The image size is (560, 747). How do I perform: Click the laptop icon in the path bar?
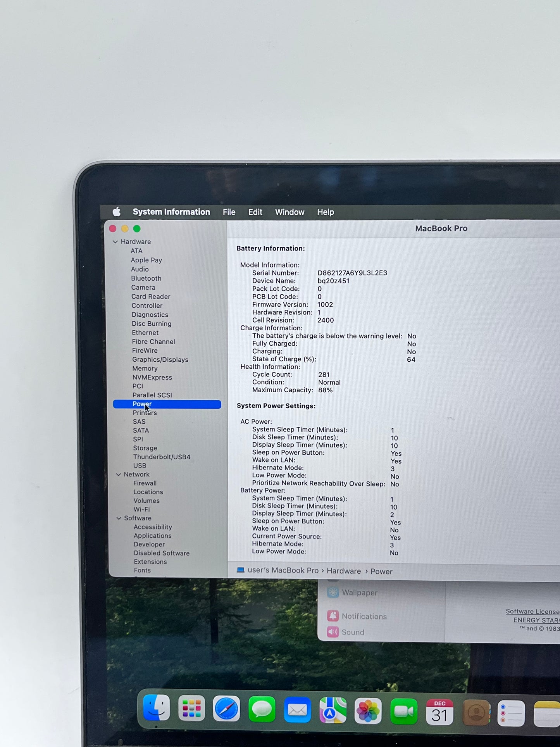[241, 570]
